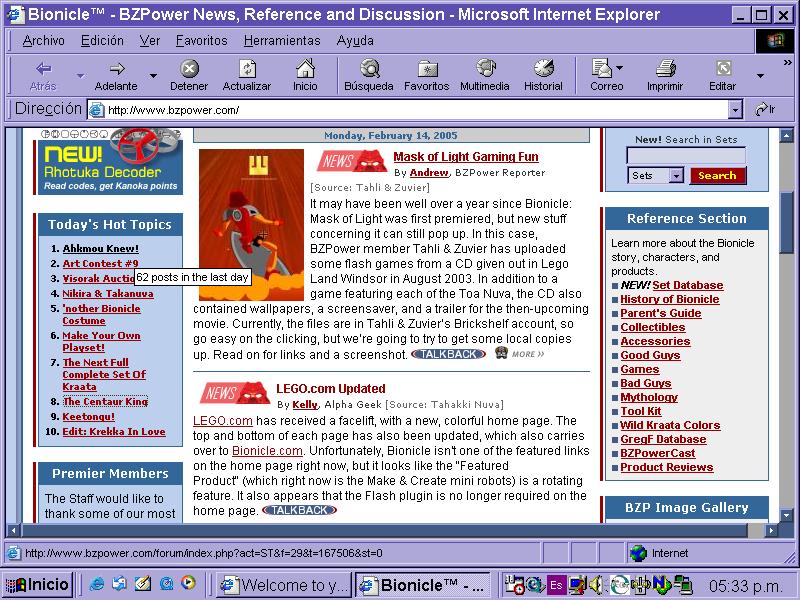Open the Wild Kraata Colors link

tap(670, 425)
